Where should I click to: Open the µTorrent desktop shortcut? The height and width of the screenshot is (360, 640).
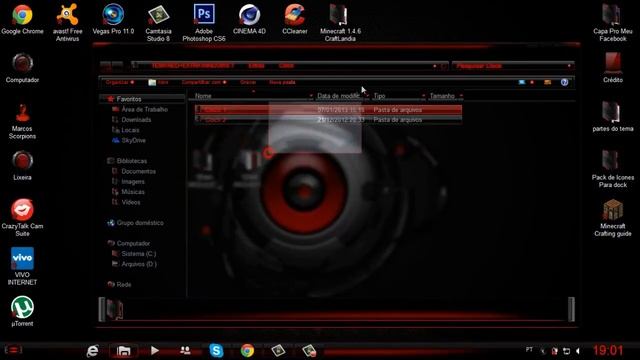click(22, 311)
